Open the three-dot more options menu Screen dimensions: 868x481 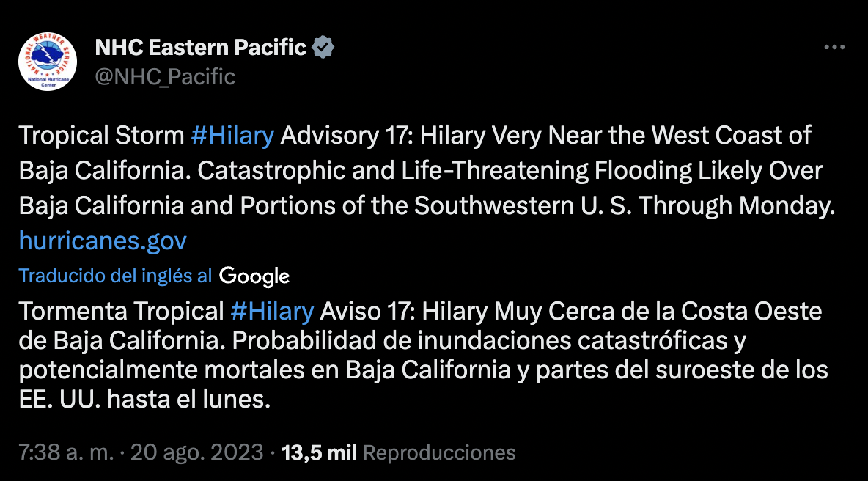[834, 48]
